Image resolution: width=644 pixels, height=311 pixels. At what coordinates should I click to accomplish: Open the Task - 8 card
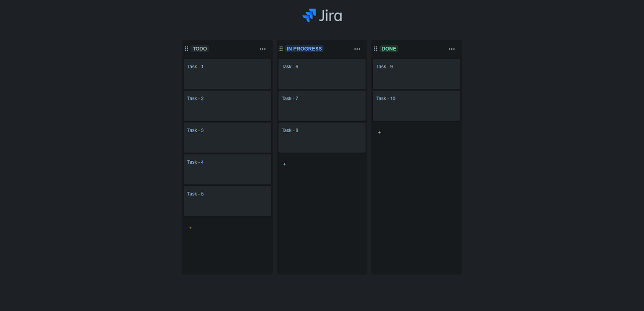coord(321,137)
